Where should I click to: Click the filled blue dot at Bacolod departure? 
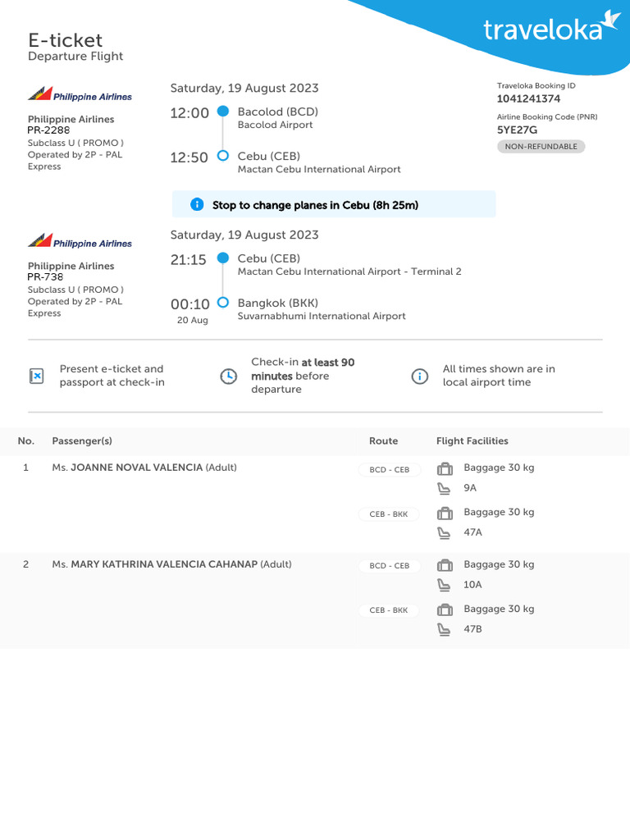[x=222, y=112]
